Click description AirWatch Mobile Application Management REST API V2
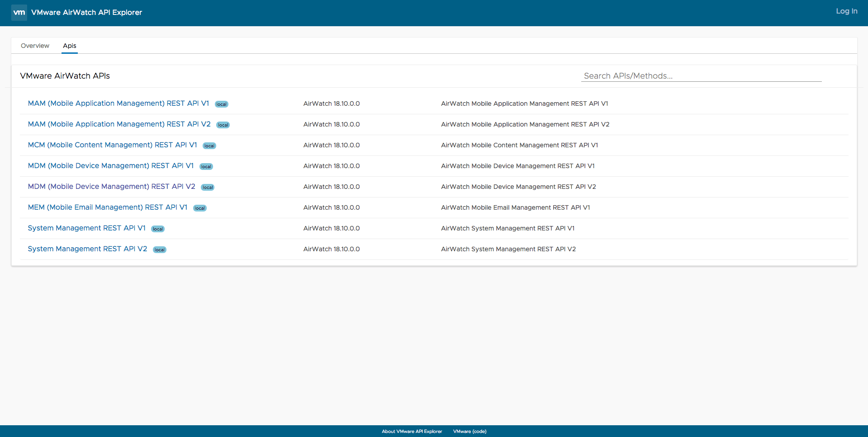This screenshot has height=437, width=868. point(525,124)
